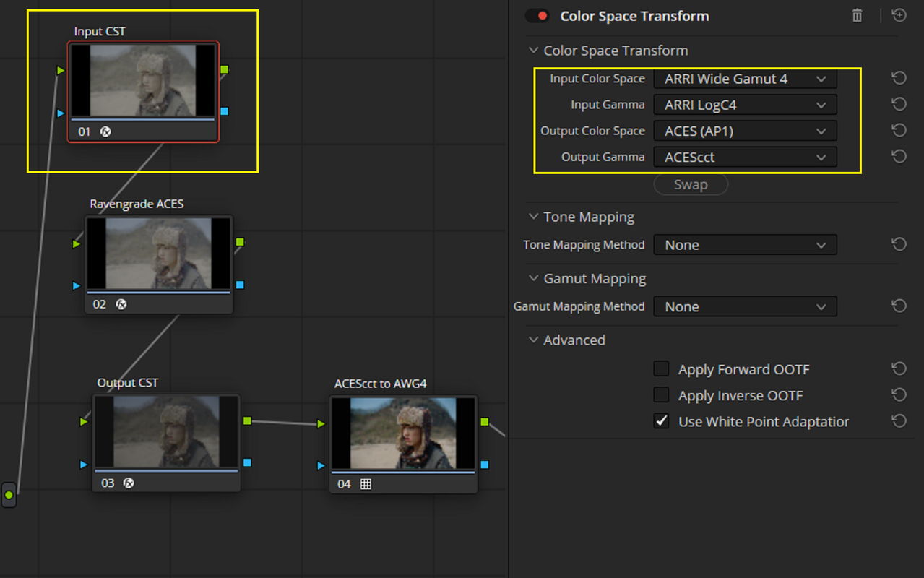Collapse the Tone Mapping section
Viewport: 924px width, 578px height.
coord(534,217)
